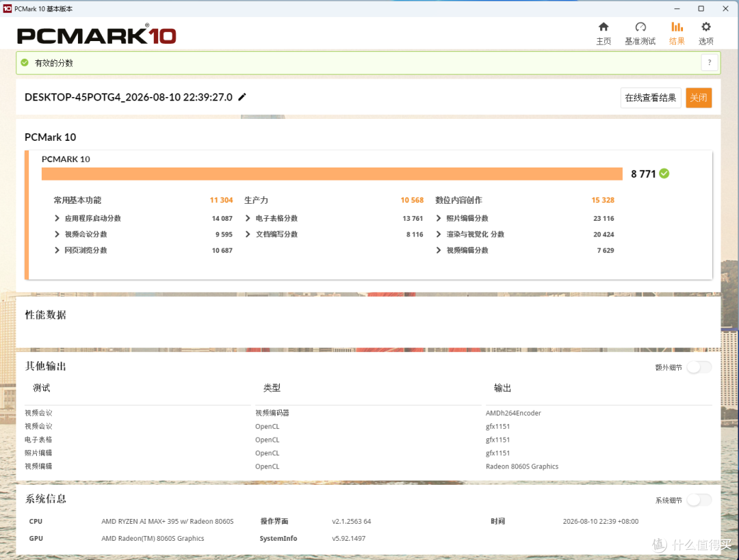Click the options gear icon
This screenshot has width=739, height=560.
(x=706, y=27)
